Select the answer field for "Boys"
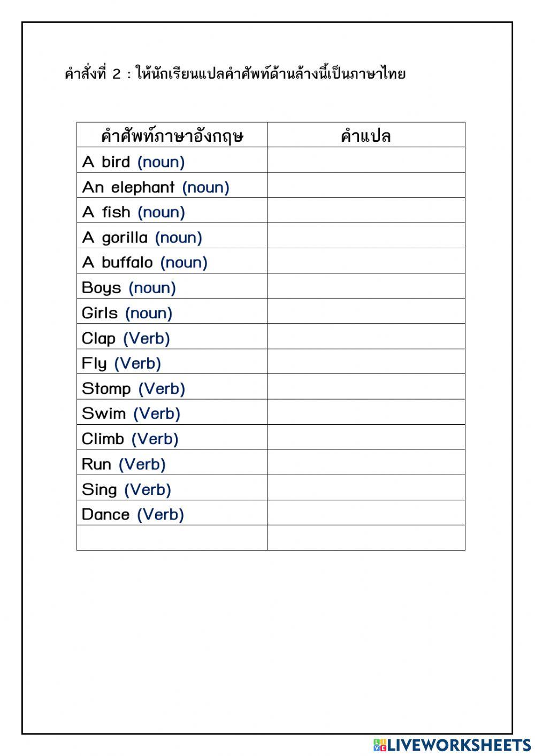Screen dimensions: 535x756 pos(366,286)
